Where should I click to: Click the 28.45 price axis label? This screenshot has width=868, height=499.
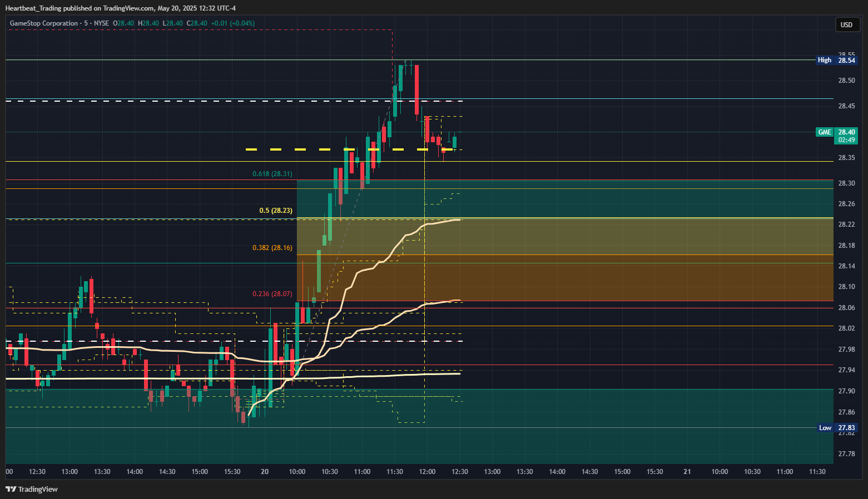(846, 106)
